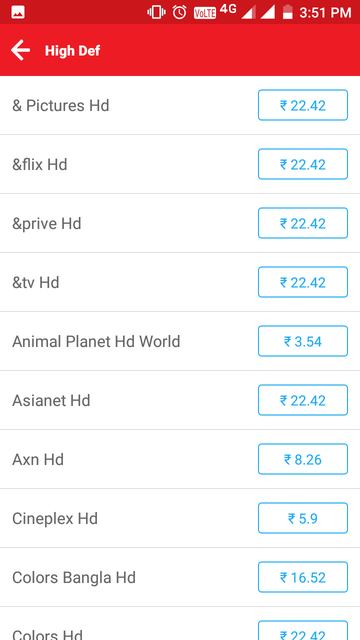Open the Axn Hd channel row

(x=180, y=459)
